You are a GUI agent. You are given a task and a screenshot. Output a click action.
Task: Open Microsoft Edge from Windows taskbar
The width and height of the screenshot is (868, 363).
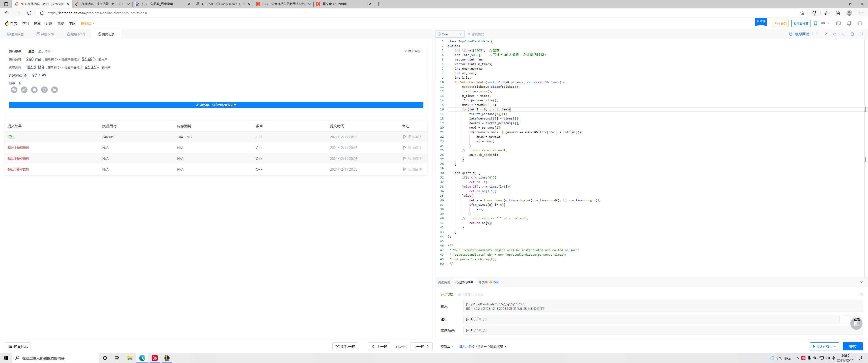pyautogui.click(x=142, y=358)
